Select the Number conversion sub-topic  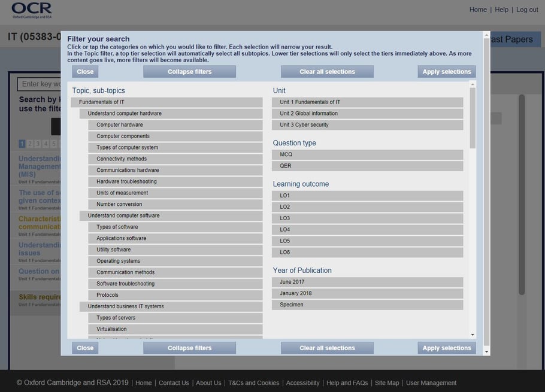pos(175,204)
